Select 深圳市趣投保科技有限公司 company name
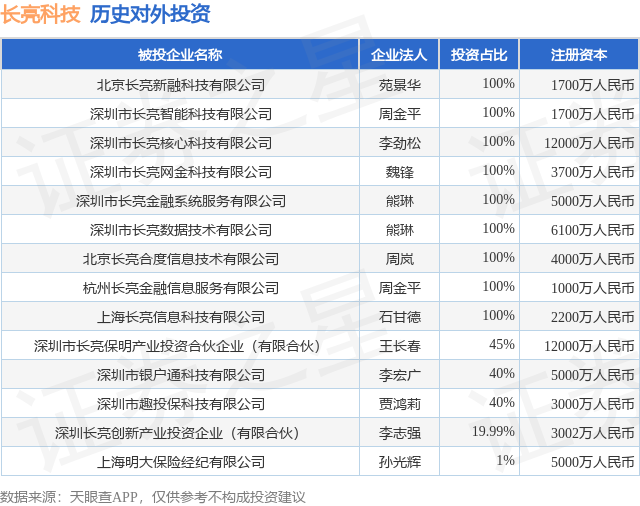The width and height of the screenshot is (640, 506). [181, 404]
